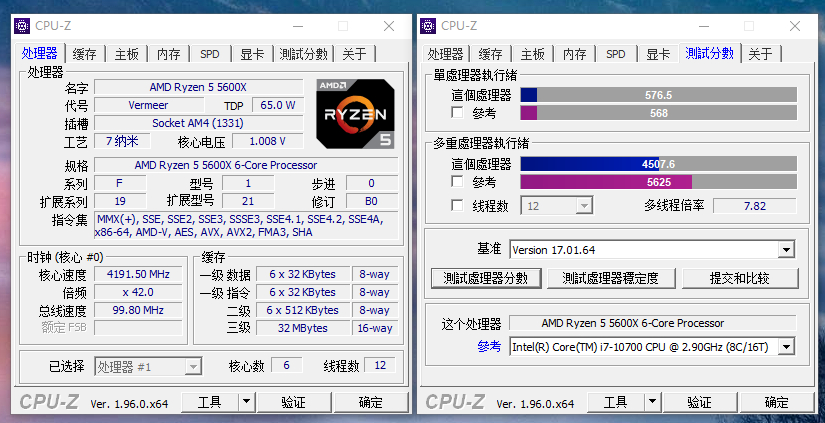Screen dimensions: 825x423
Task: Click the 工艺 value 7 纳米
Action: pyautogui.click(x=122, y=141)
